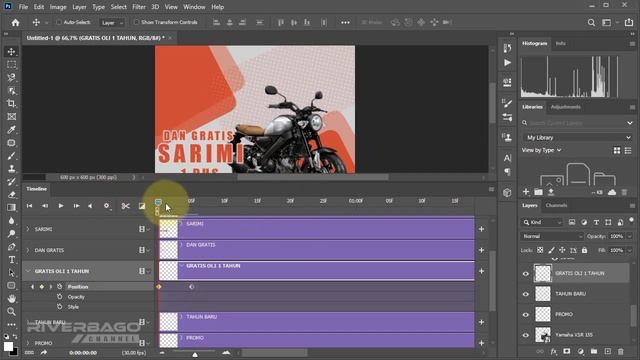Hide the PROMO layer in Layers panel
Image resolution: width=640 pixels, height=360 pixels.
click(526, 315)
